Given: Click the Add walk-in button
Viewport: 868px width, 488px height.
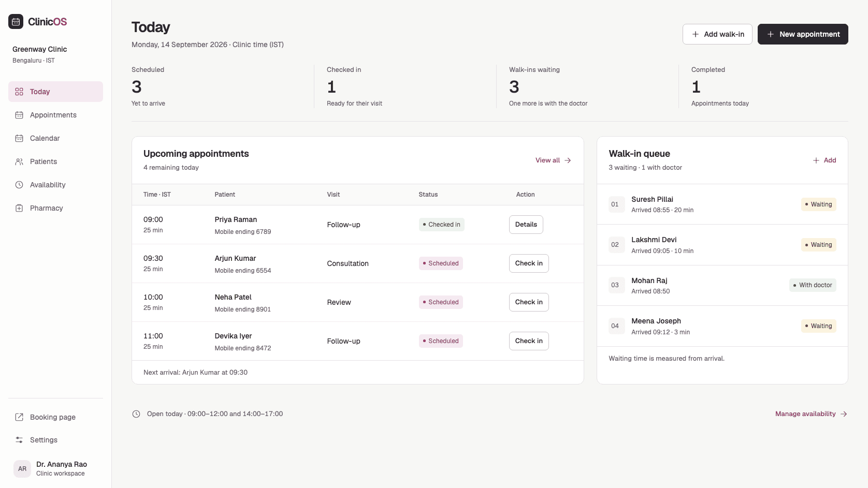Looking at the screenshot, I should click(717, 34).
